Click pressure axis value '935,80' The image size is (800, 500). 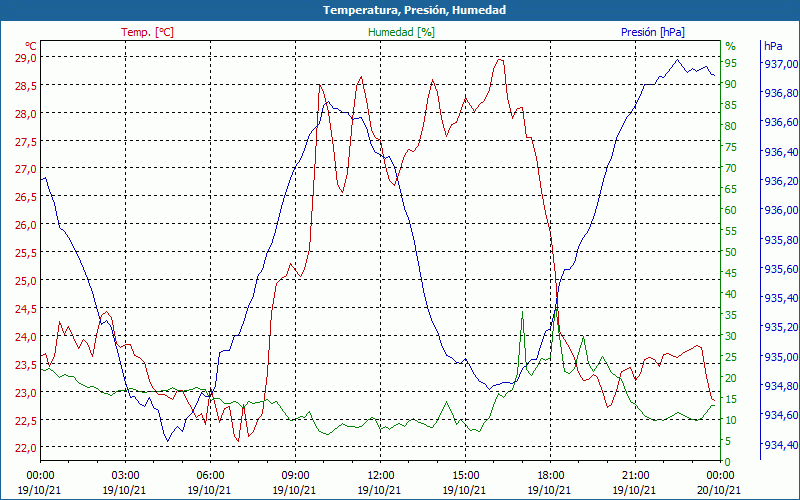779,240
